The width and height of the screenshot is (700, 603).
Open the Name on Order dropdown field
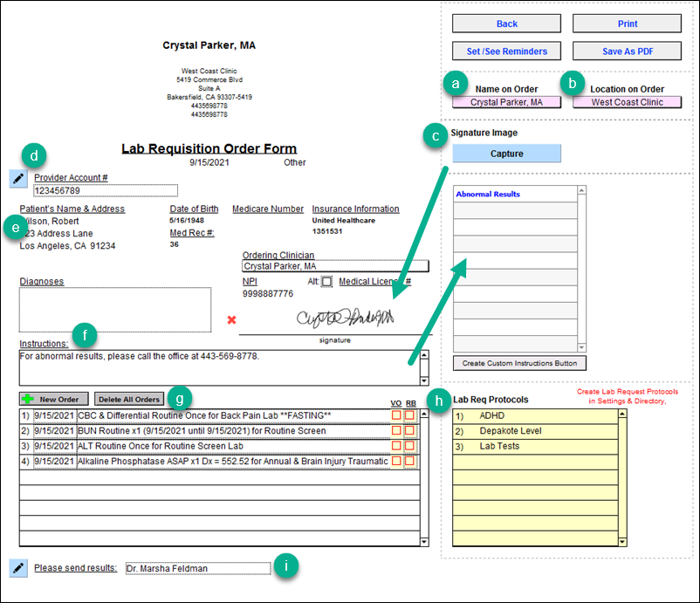(506, 102)
